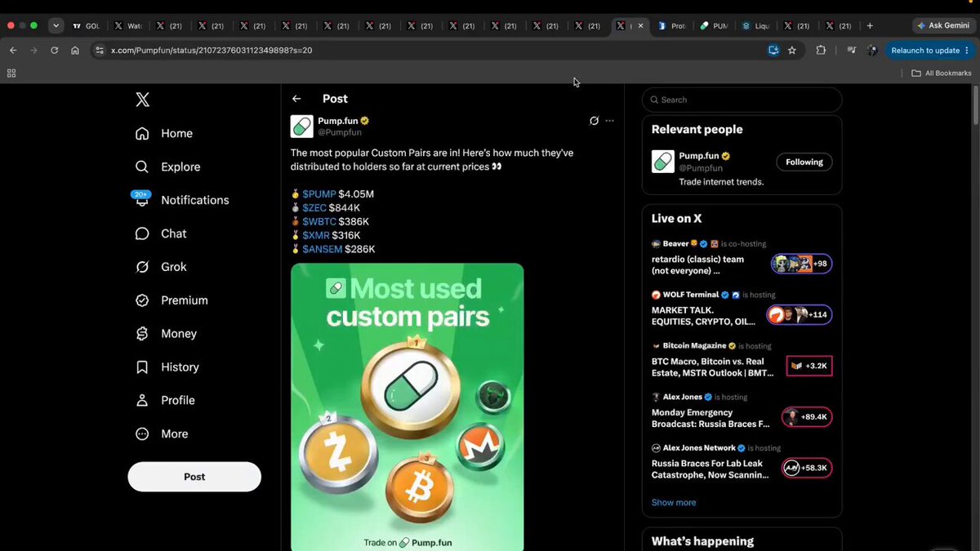
Task: Open the post's three-dot options menu
Action: pos(609,121)
